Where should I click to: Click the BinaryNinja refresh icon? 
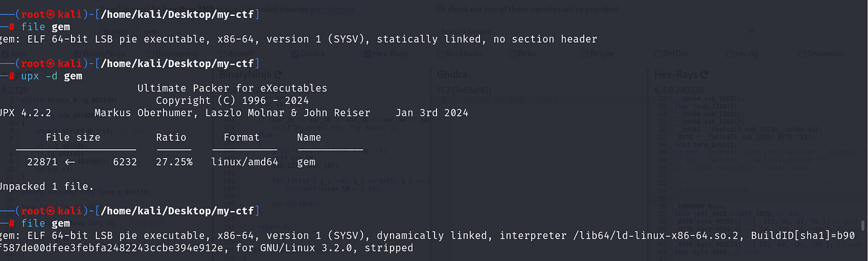[278, 75]
